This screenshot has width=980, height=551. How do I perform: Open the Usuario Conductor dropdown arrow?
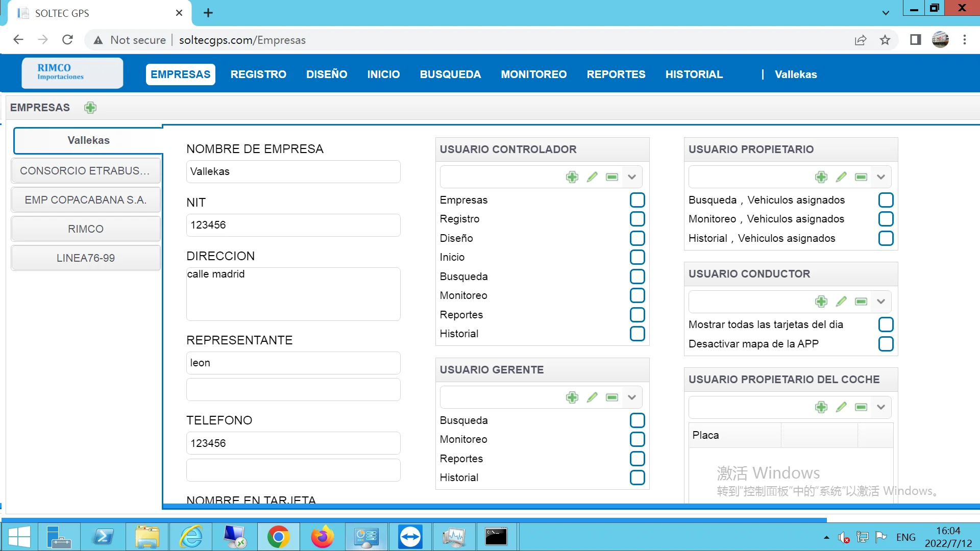click(x=880, y=302)
